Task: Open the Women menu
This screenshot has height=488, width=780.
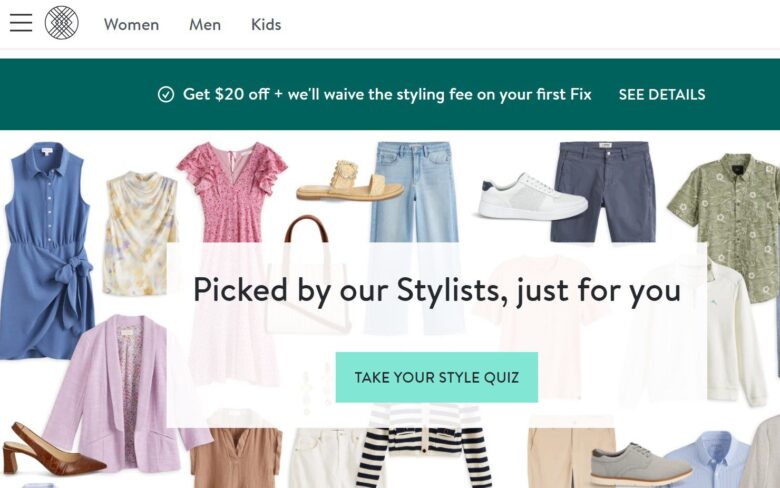Action: tap(131, 24)
